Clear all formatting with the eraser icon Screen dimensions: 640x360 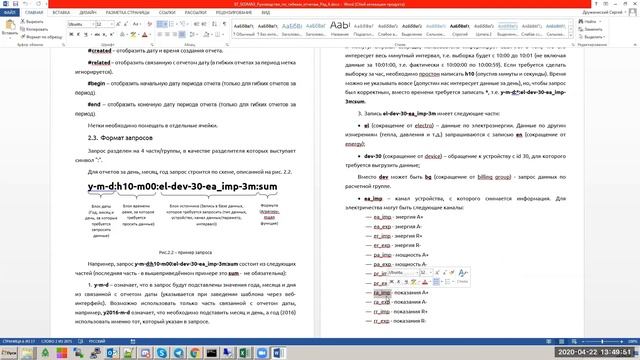click(150, 24)
